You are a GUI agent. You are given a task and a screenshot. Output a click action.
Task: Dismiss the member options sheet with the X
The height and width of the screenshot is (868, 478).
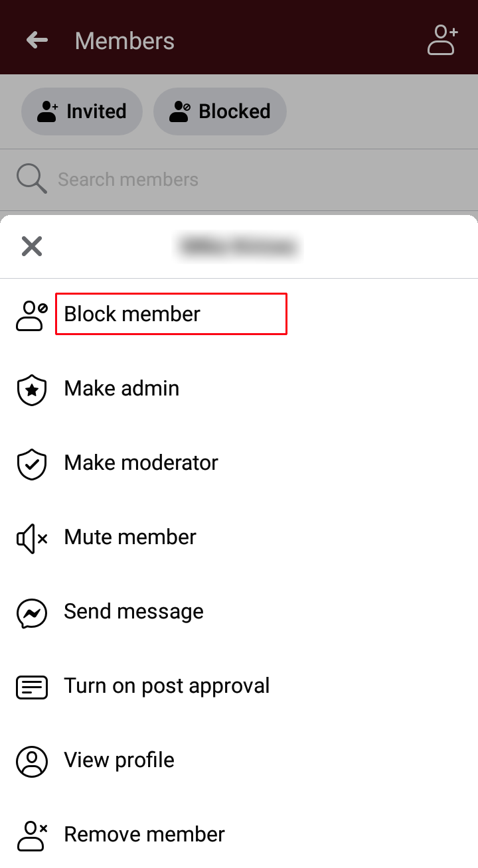coord(31,246)
